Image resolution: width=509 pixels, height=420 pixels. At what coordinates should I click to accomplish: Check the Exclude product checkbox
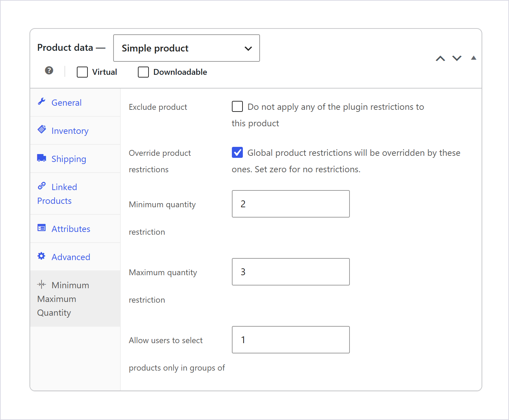pyautogui.click(x=237, y=106)
